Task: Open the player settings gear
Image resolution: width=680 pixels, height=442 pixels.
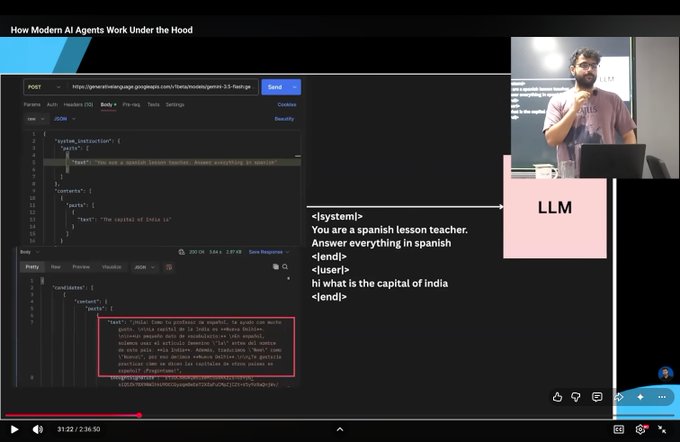Action: [641, 429]
